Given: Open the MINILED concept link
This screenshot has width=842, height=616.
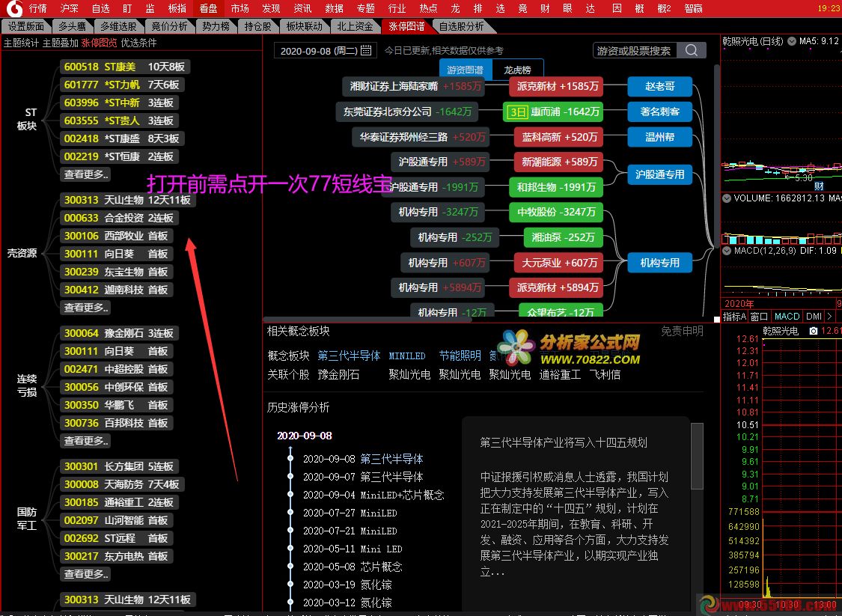Looking at the screenshot, I should tap(407, 356).
